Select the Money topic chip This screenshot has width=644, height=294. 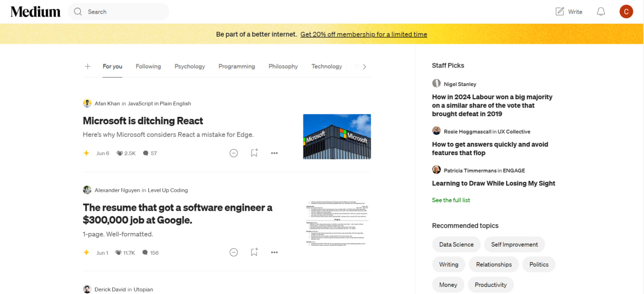coord(448,284)
